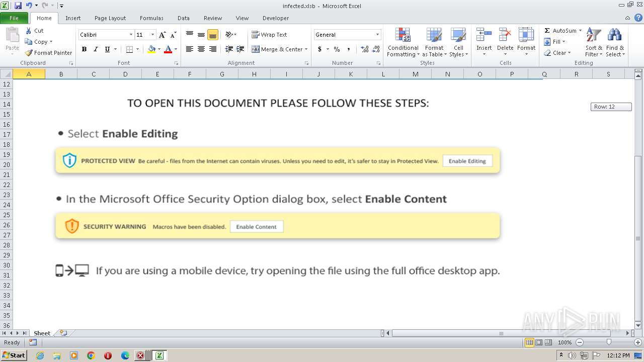Screen dimensions: 644x362
Task: Switch to the Page Layout tab
Action: coord(110,18)
